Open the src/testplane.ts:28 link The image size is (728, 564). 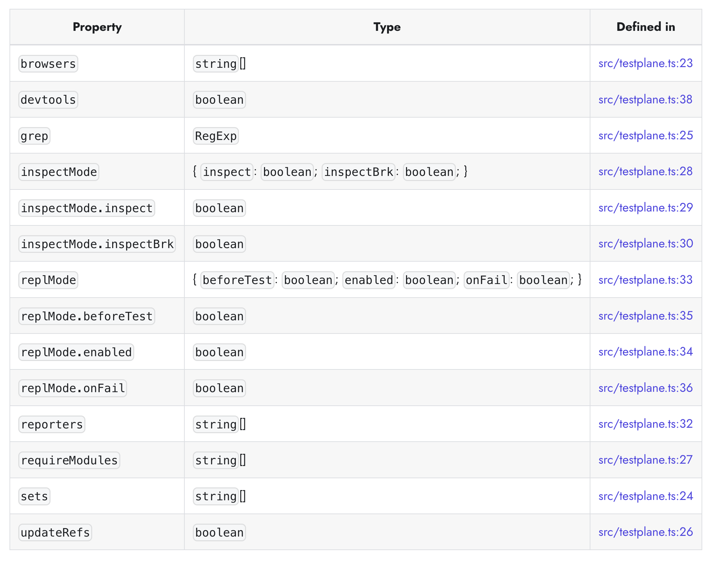pos(645,172)
